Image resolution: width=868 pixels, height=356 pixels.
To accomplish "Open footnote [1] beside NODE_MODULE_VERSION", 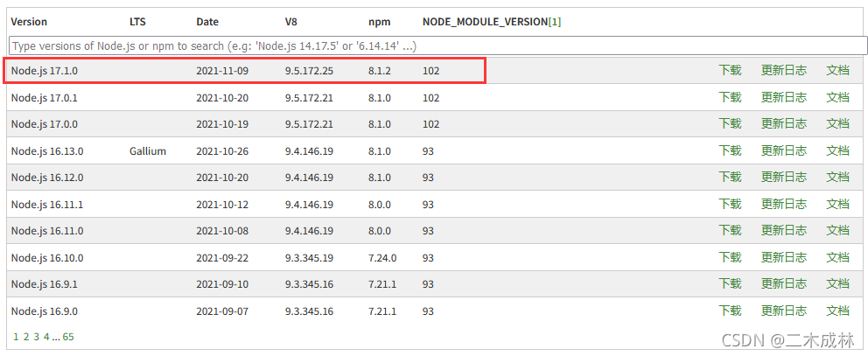I will click(554, 22).
